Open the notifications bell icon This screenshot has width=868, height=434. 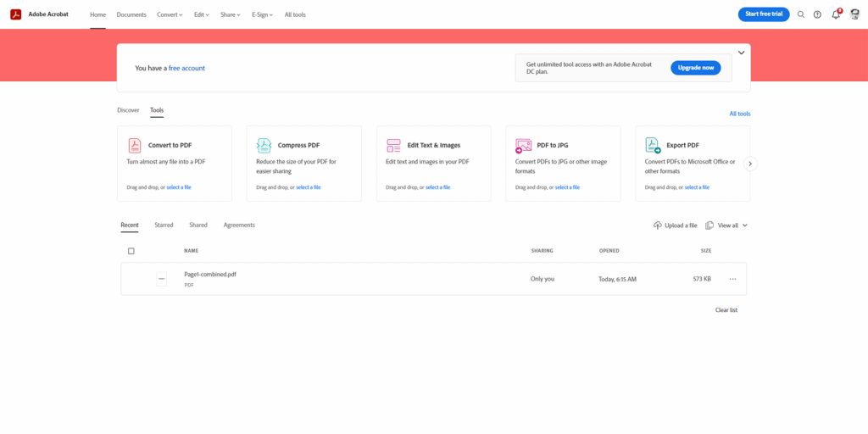point(836,15)
